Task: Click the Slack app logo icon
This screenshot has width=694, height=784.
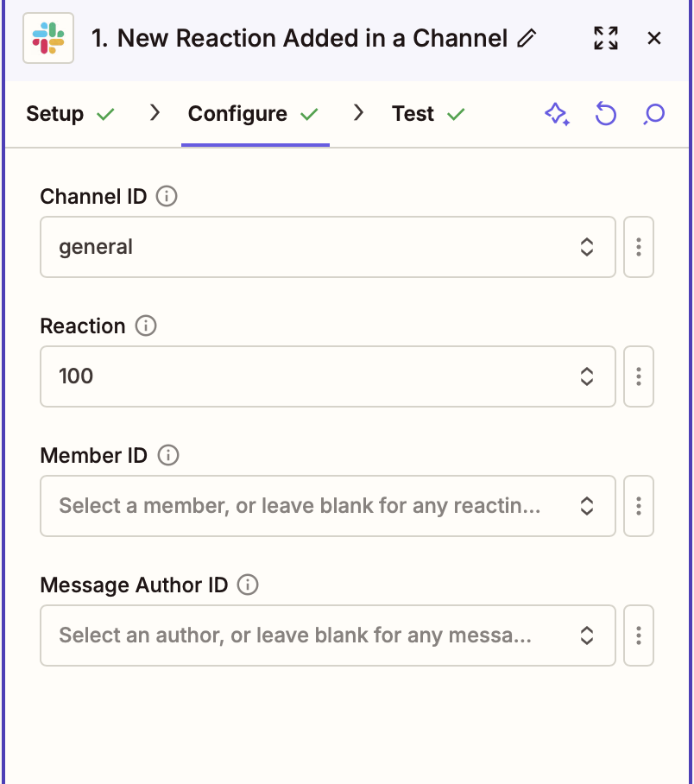Action: tap(48, 38)
